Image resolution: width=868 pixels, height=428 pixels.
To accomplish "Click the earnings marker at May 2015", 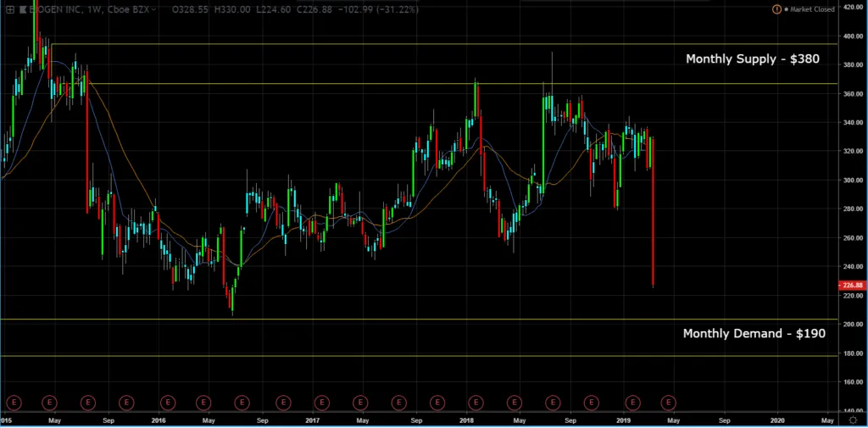I will pyautogui.click(x=50, y=402).
